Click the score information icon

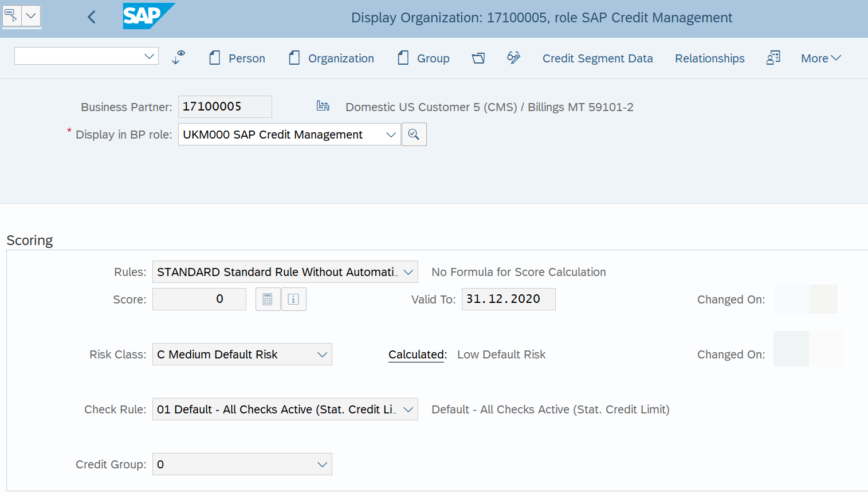tap(293, 299)
